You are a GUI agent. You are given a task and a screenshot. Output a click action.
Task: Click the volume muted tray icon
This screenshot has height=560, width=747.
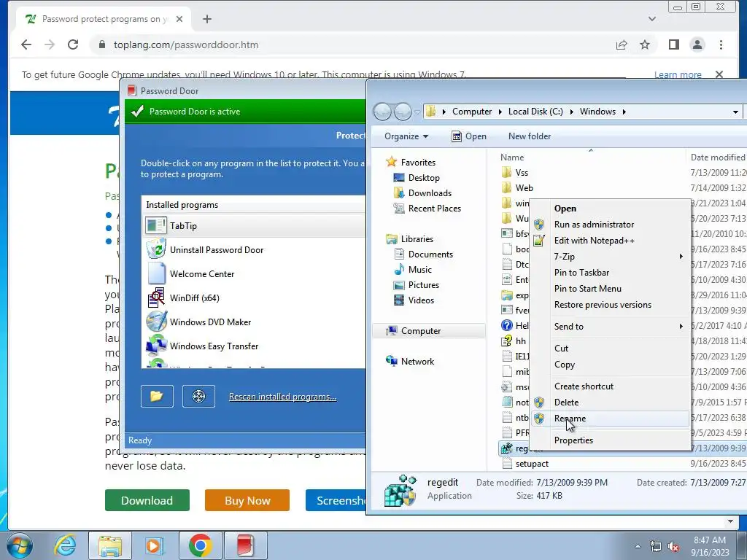(673, 546)
